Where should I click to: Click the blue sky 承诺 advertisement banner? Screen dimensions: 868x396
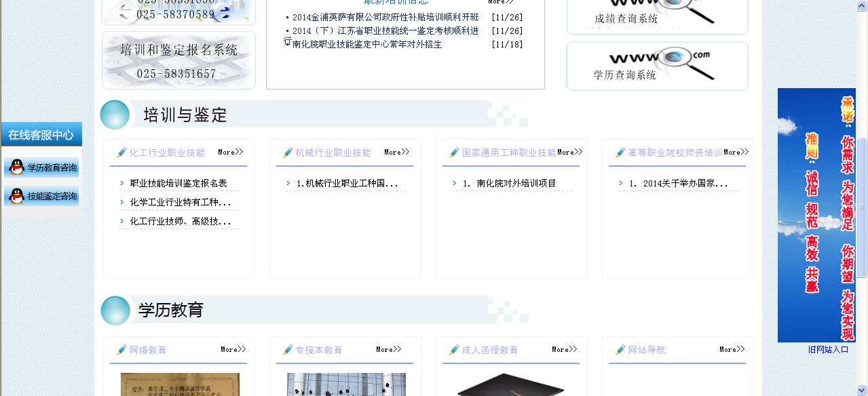(816, 215)
